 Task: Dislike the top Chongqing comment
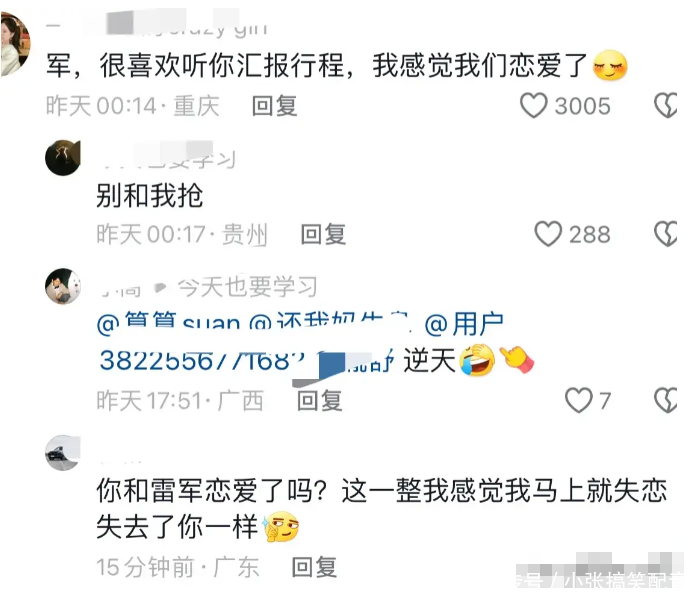pos(666,105)
